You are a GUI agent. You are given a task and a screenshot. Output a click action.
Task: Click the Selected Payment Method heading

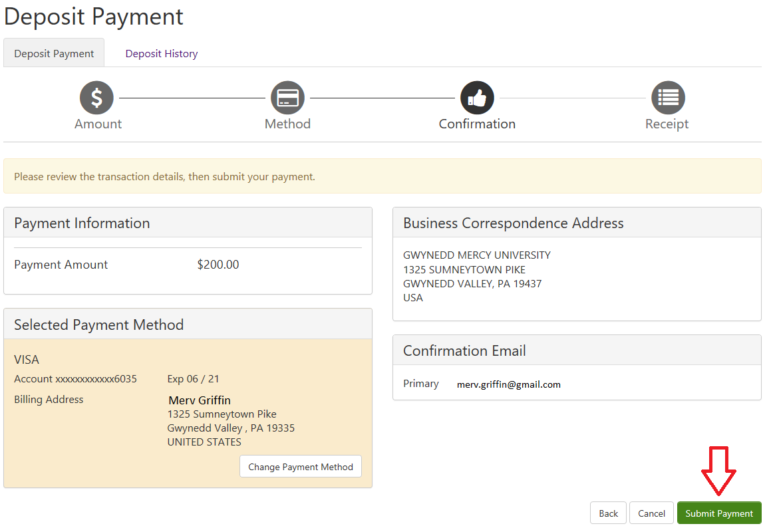click(98, 325)
